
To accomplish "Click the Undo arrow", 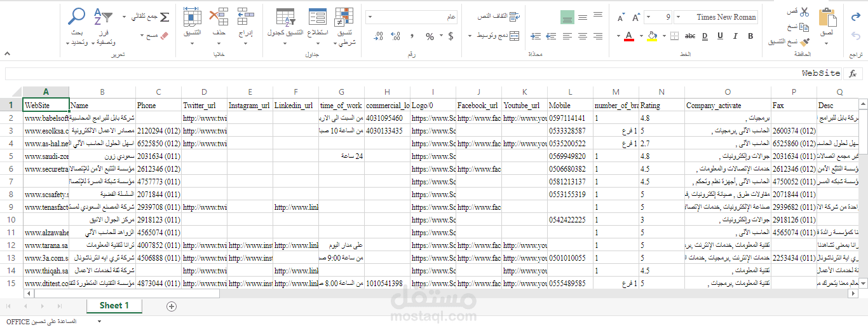I will [x=855, y=36].
